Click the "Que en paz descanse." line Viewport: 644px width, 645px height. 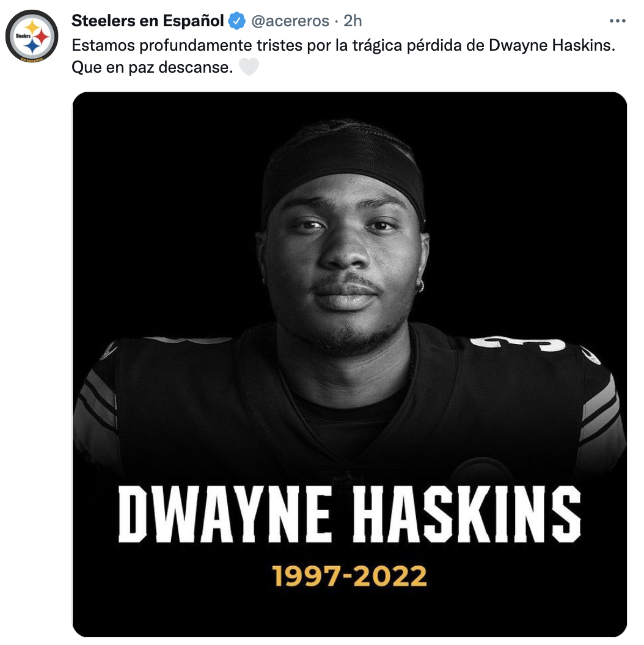click(152, 67)
